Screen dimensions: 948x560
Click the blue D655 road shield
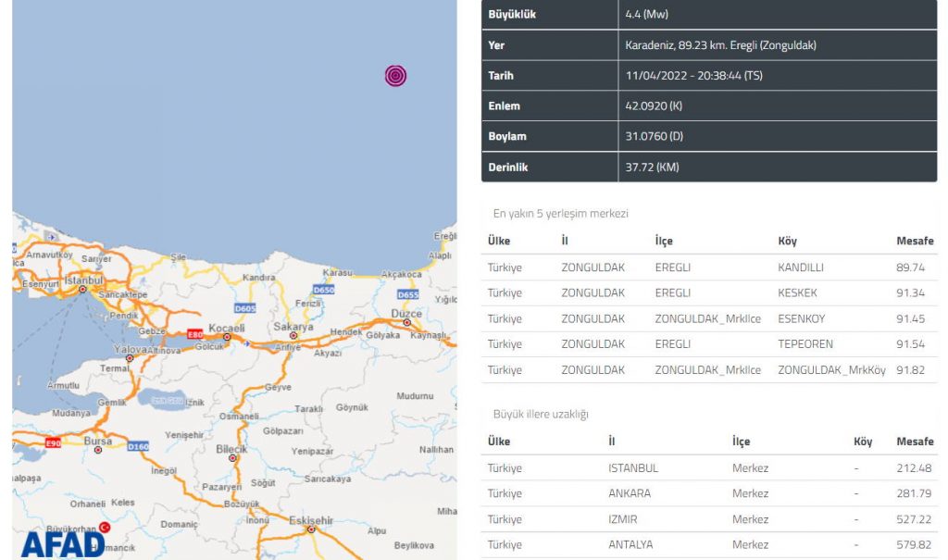407,294
